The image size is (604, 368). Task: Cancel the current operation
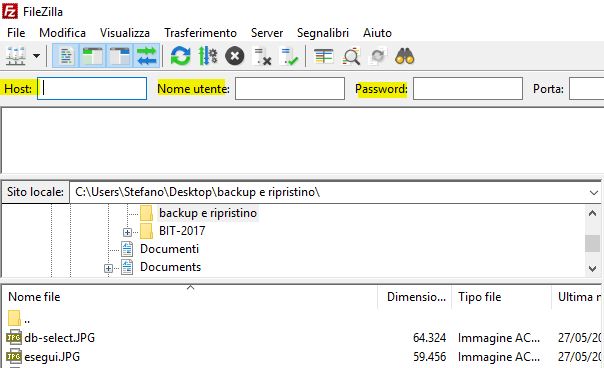pos(235,56)
